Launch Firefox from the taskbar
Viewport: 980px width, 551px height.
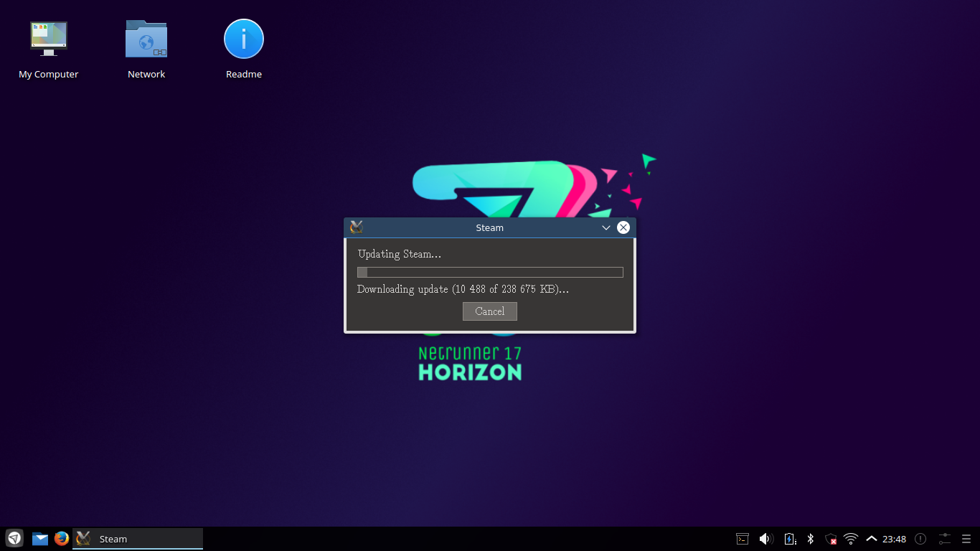62,538
